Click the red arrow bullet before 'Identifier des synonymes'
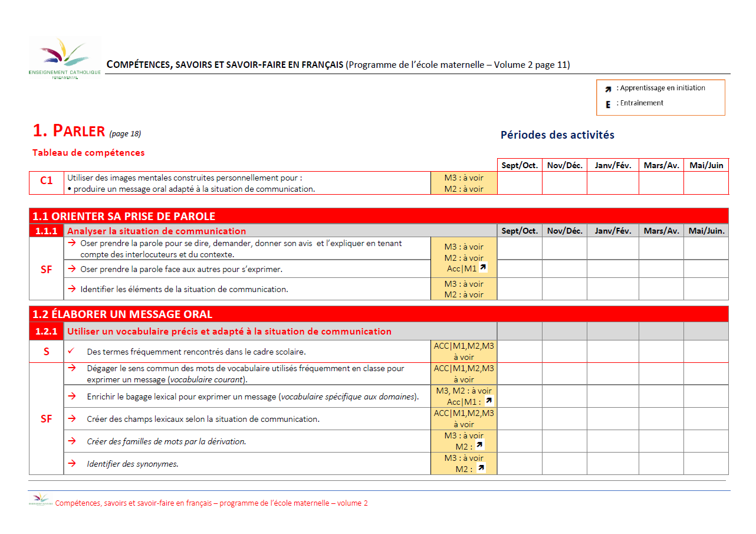 pos(72,463)
